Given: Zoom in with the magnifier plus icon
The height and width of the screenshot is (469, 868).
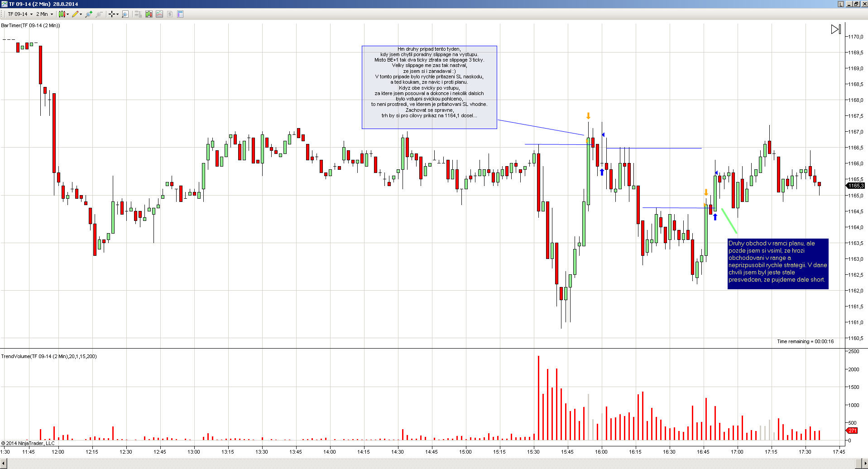Looking at the screenshot, I should (89, 14).
